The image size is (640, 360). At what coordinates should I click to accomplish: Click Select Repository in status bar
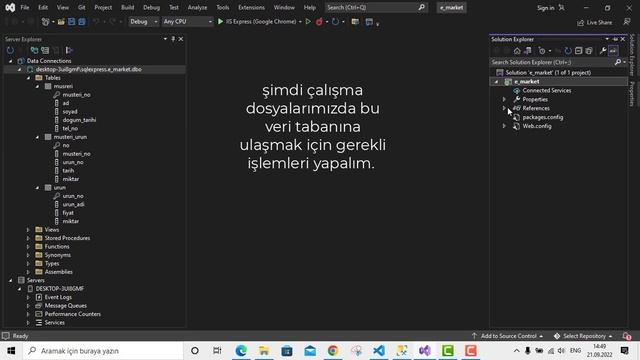(x=584, y=336)
